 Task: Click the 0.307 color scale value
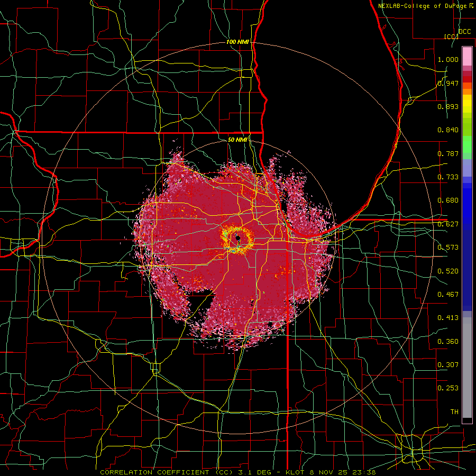448,365
